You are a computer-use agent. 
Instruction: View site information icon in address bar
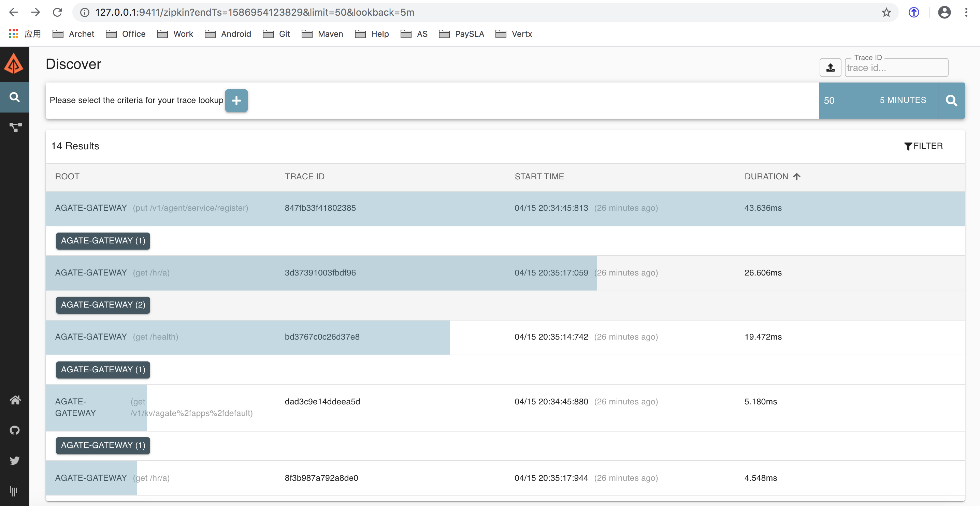point(85,12)
